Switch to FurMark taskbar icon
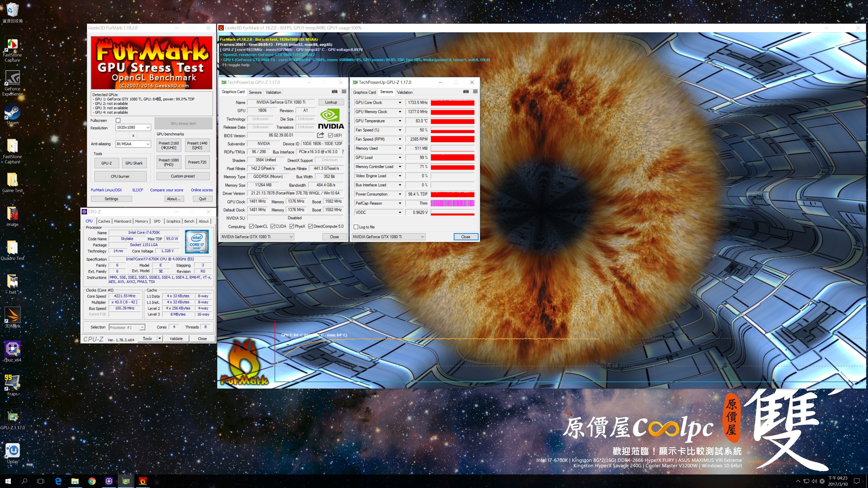The width and height of the screenshot is (868, 488). pyautogui.click(x=143, y=481)
